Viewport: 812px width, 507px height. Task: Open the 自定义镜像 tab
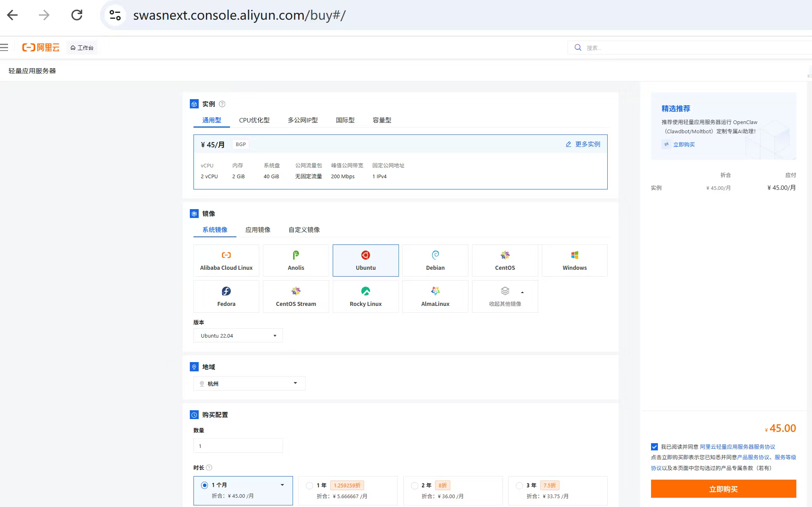coord(304,230)
